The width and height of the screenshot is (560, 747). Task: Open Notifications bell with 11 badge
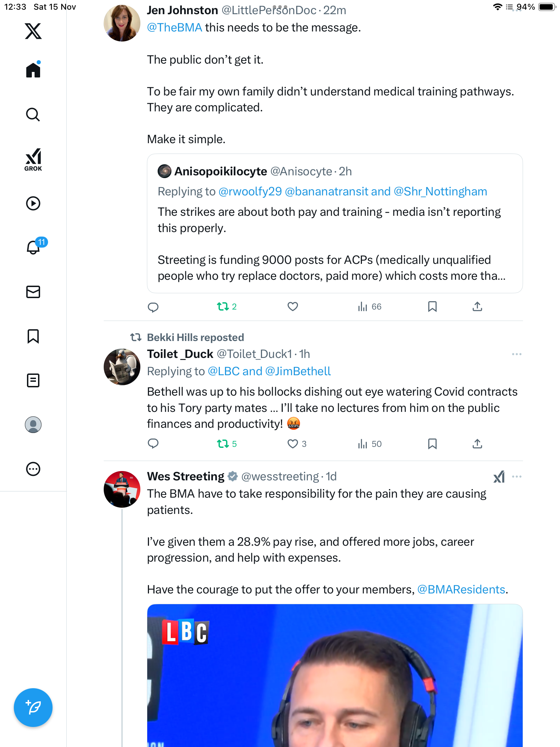pyautogui.click(x=34, y=247)
